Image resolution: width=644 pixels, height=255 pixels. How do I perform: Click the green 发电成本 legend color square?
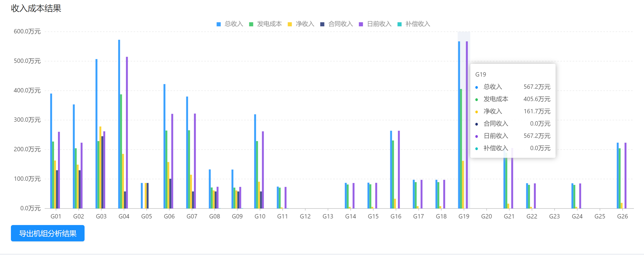point(251,24)
